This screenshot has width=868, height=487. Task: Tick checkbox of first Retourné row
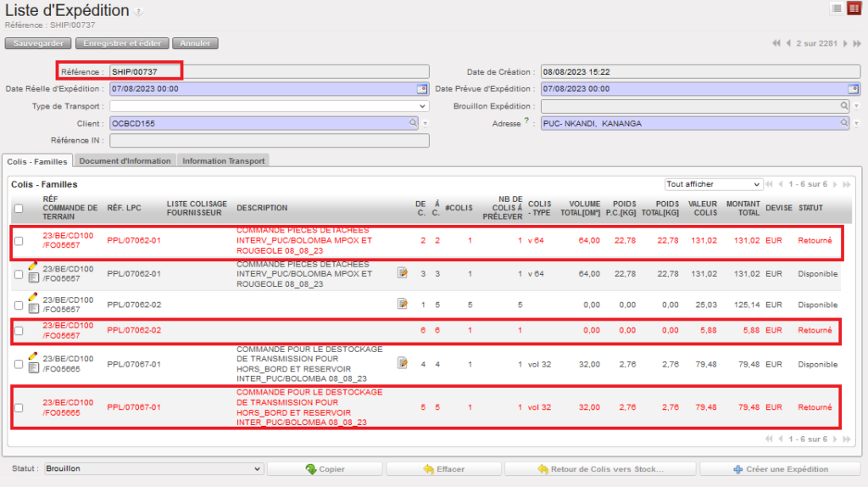(19, 241)
